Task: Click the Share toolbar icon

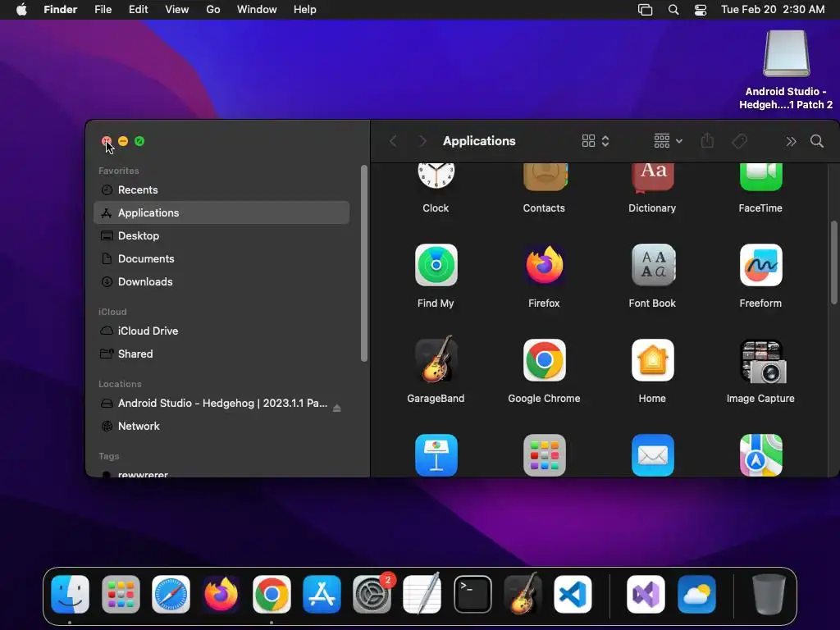Action: [707, 141]
